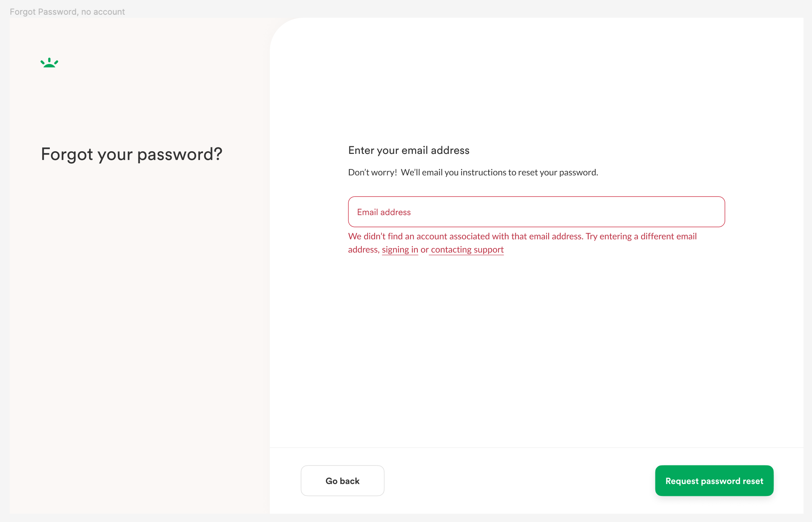Submit with Request password reset button
The image size is (812, 522).
point(714,481)
